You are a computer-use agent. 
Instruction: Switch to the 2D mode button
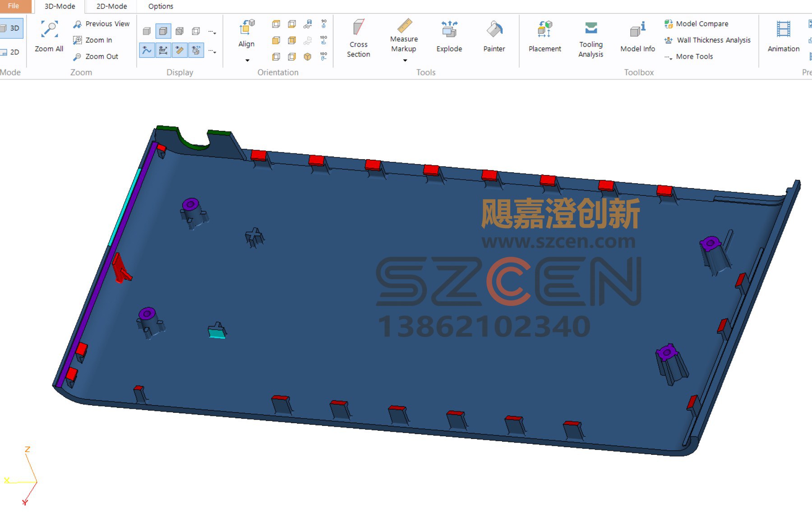(x=10, y=52)
